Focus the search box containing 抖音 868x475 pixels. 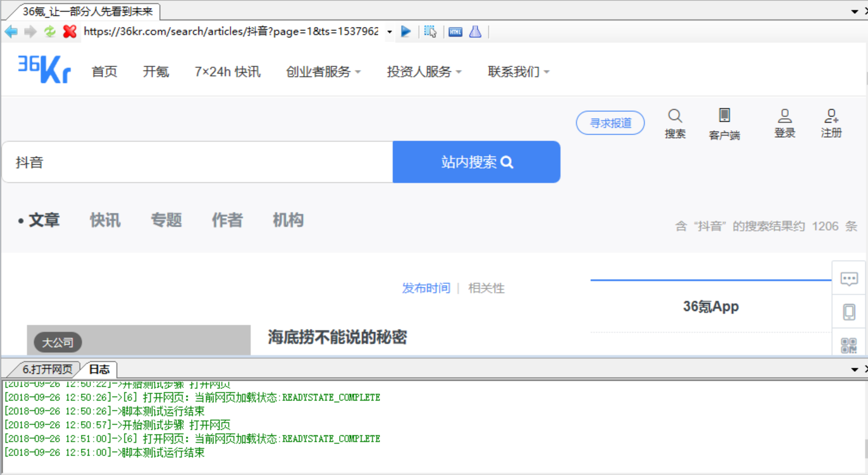coord(198,162)
